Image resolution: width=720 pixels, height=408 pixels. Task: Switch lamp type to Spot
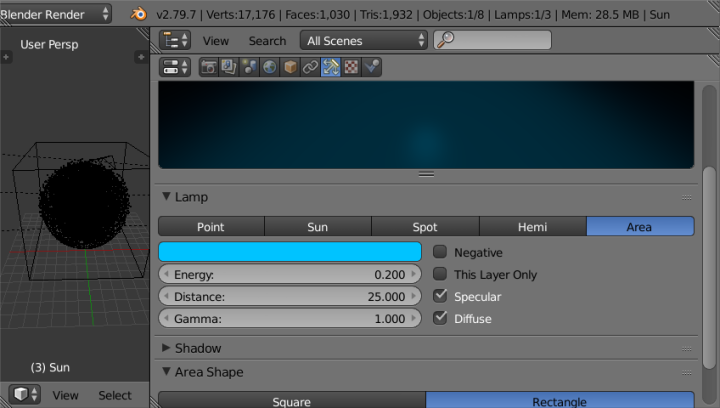click(x=425, y=227)
